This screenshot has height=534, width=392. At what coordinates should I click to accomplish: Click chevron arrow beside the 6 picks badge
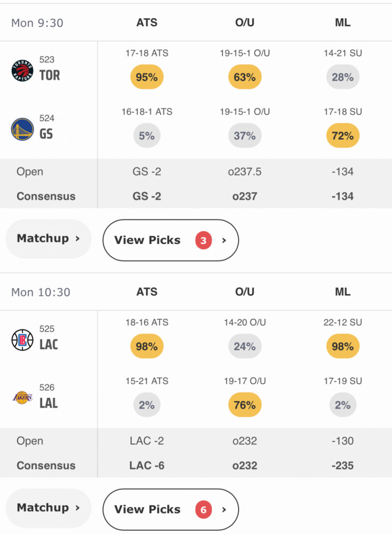224,510
